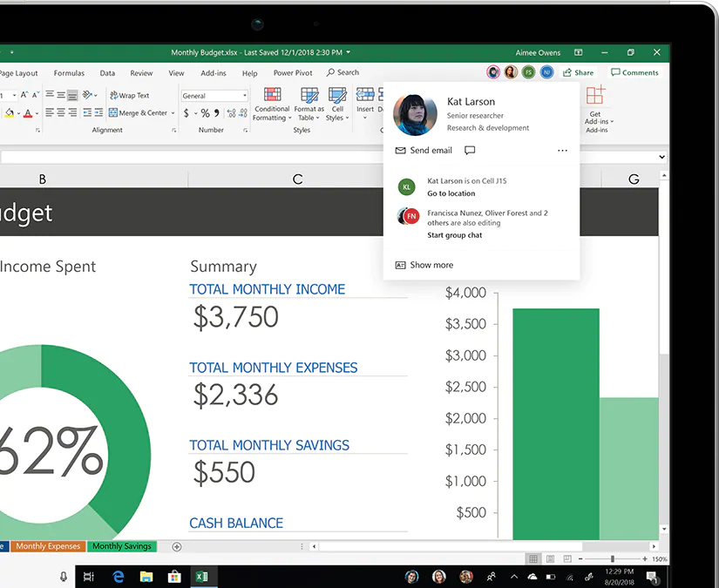Open Cell Styles gallery

pos(337,105)
